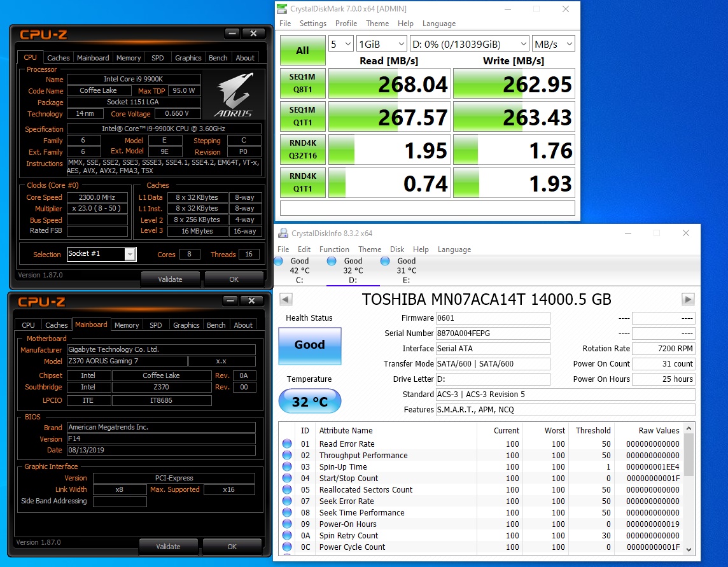Click the CrystalDiskInfo title bar app icon

(283, 233)
